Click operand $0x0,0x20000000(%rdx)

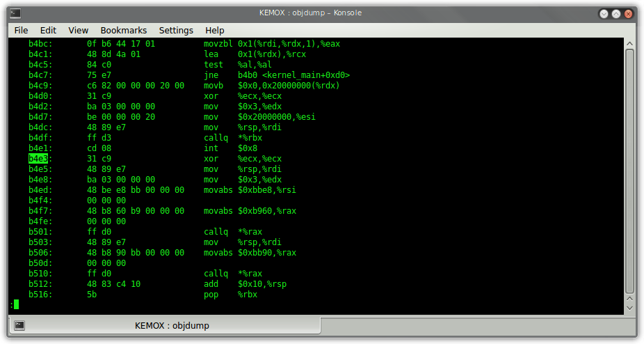coord(289,86)
